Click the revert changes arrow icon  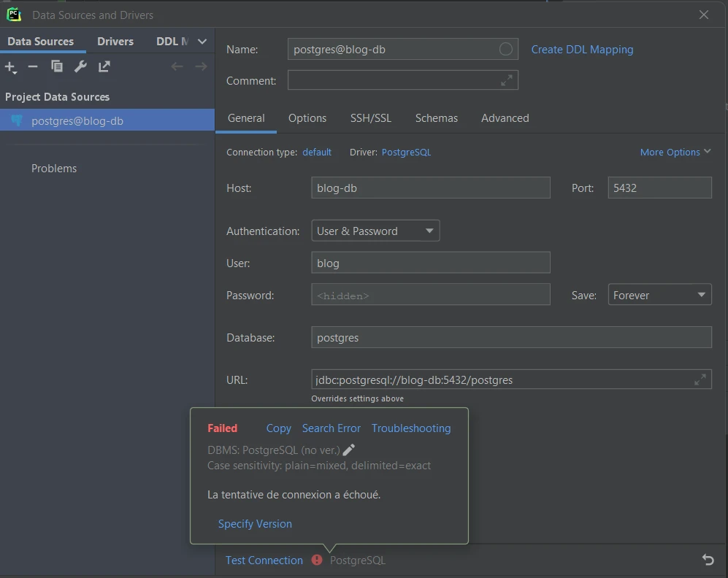click(708, 560)
